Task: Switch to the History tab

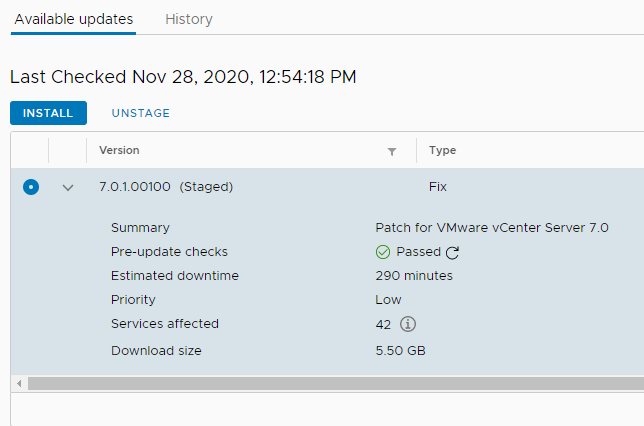Action: 189,19
